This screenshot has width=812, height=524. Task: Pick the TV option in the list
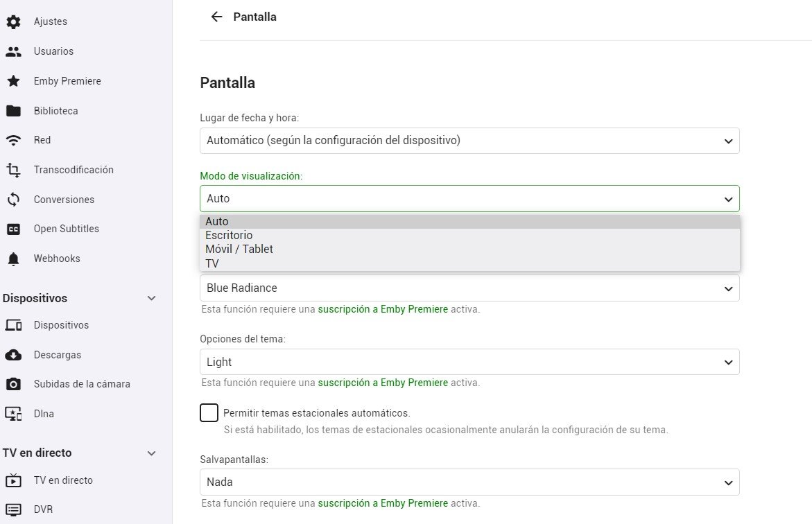pyautogui.click(x=212, y=263)
